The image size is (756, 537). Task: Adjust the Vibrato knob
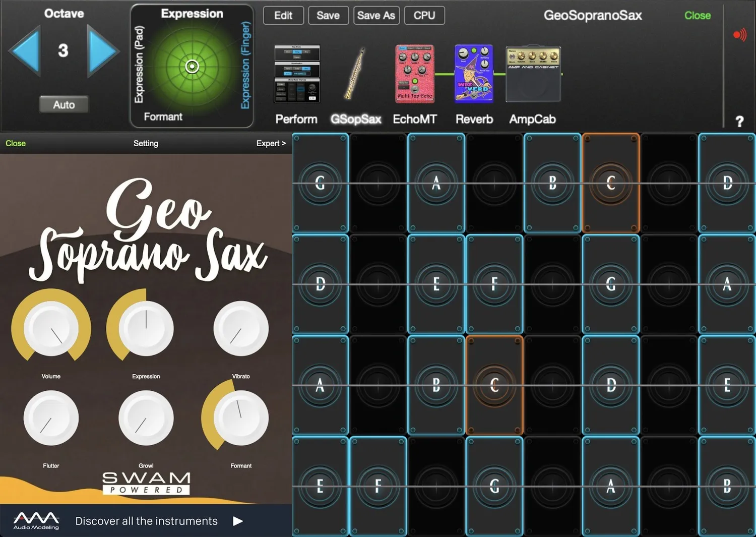click(x=241, y=328)
